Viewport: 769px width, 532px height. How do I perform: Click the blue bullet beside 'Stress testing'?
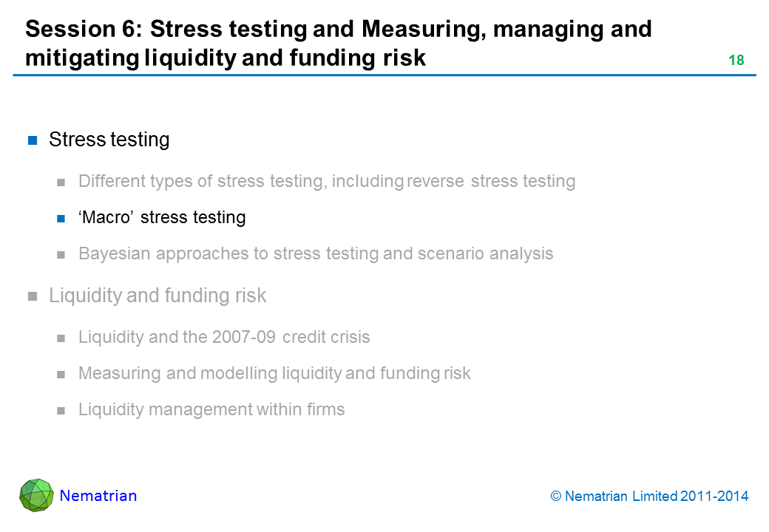33,140
